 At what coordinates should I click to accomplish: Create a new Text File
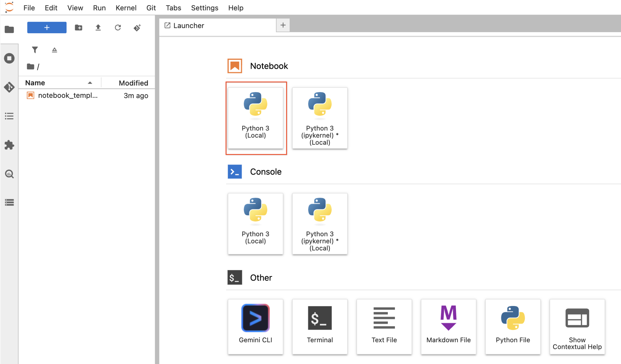pyautogui.click(x=384, y=327)
